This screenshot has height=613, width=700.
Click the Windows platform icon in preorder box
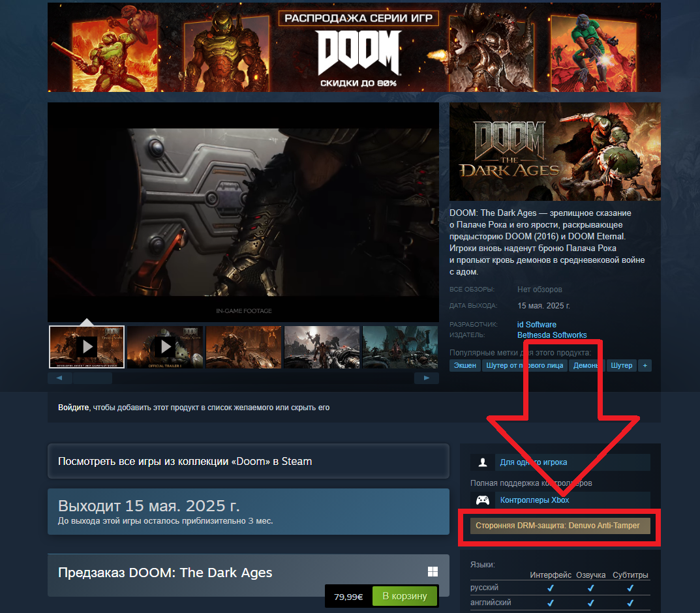433,571
